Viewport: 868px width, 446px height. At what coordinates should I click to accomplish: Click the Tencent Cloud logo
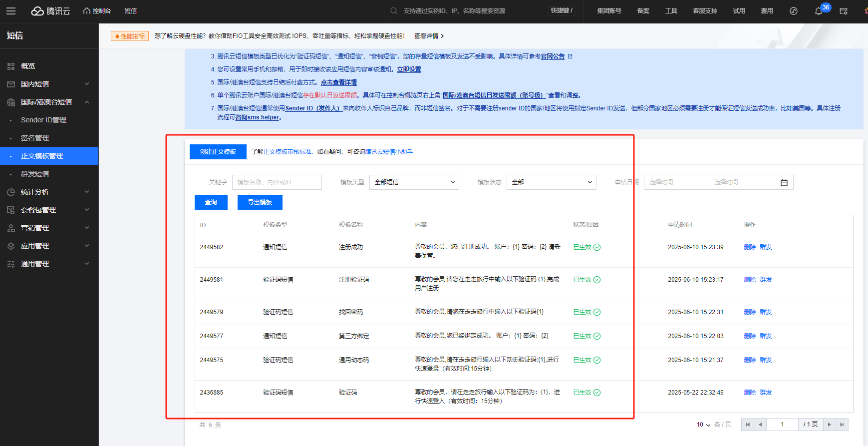[x=50, y=11]
